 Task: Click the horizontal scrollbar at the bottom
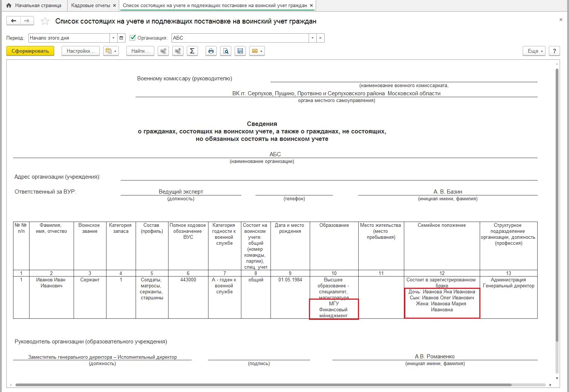pyautogui.click(x=263, y=385)
